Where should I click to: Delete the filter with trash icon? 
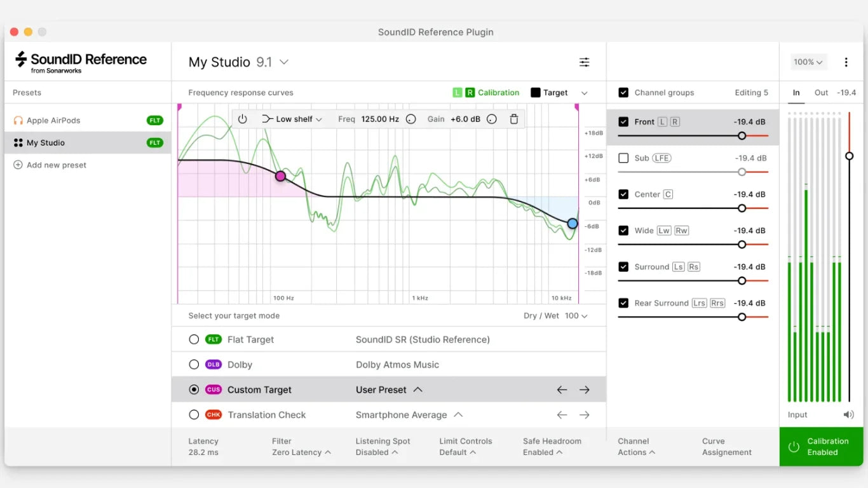pyautogui.click(x=514, y=119)
